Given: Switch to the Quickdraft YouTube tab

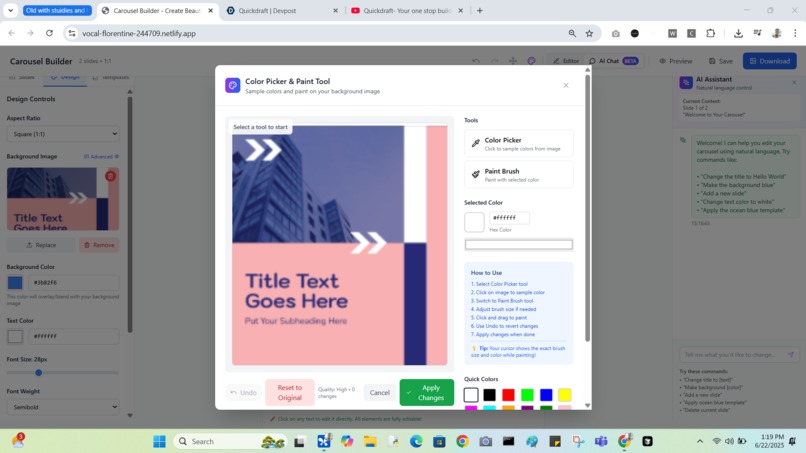Looking at the screenshot, I should coord(406,10).
